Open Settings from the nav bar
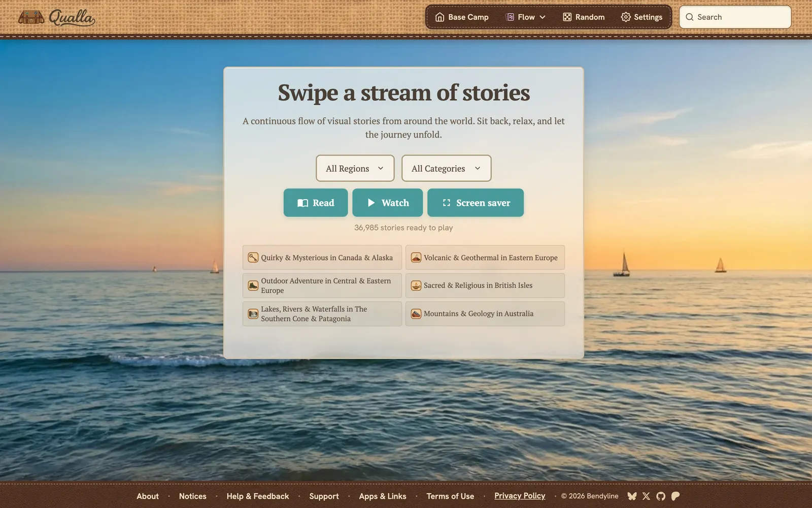This screenshot has height=508, width=812. coord(641,17)
